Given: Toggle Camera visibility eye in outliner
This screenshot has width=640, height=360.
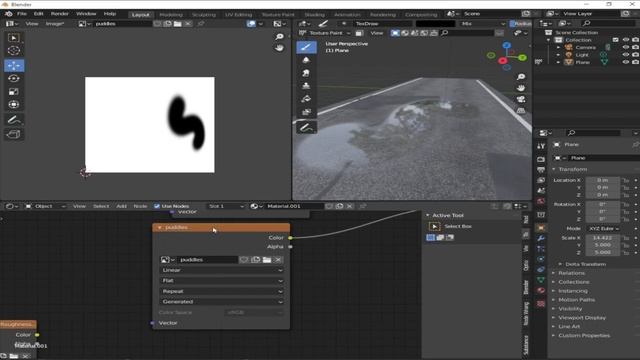Looking at the screenshot, I should pos(626,47).
